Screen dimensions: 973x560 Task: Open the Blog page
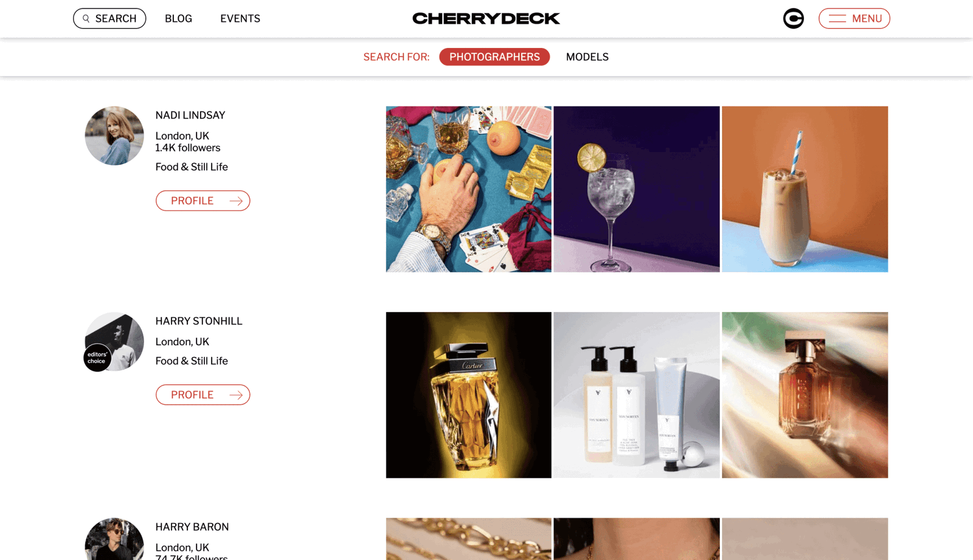coord(178,19)
